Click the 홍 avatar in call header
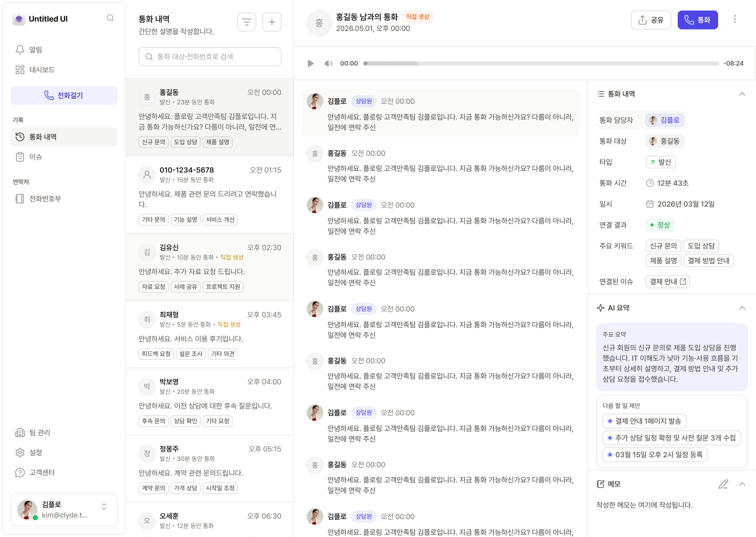The height and width of the screenshot is (537, 756). coord(319,23)
